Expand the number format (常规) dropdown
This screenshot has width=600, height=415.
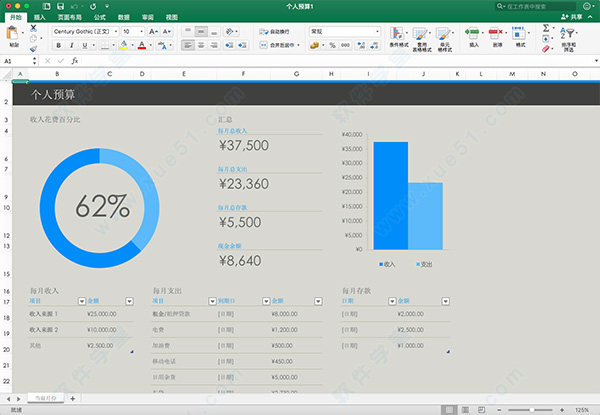[376, 32]
